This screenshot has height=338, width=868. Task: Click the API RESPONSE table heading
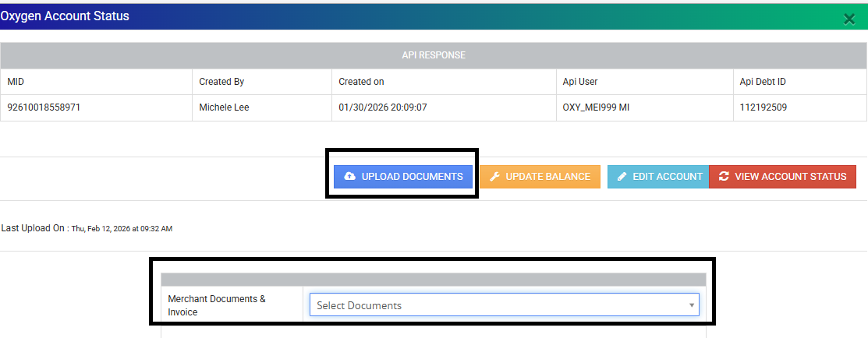[434, 55]
